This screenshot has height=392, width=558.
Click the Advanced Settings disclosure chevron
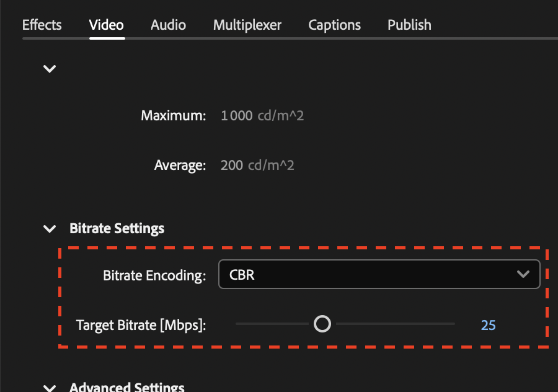(50, 387)
